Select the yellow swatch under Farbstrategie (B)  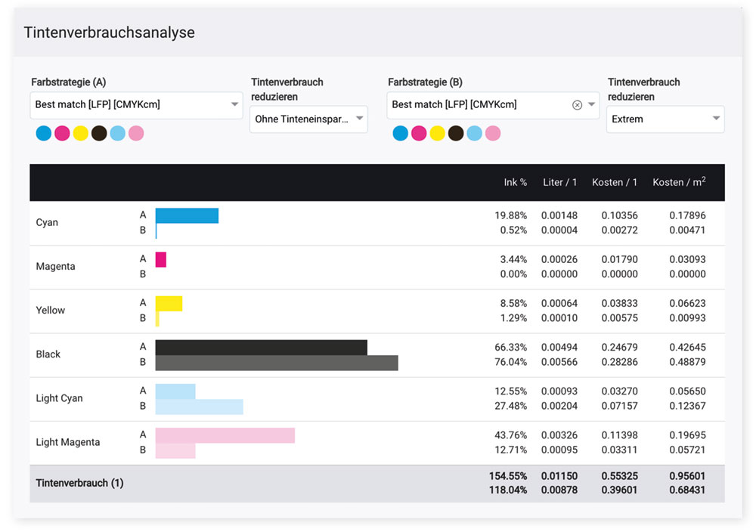coord(437,134)
